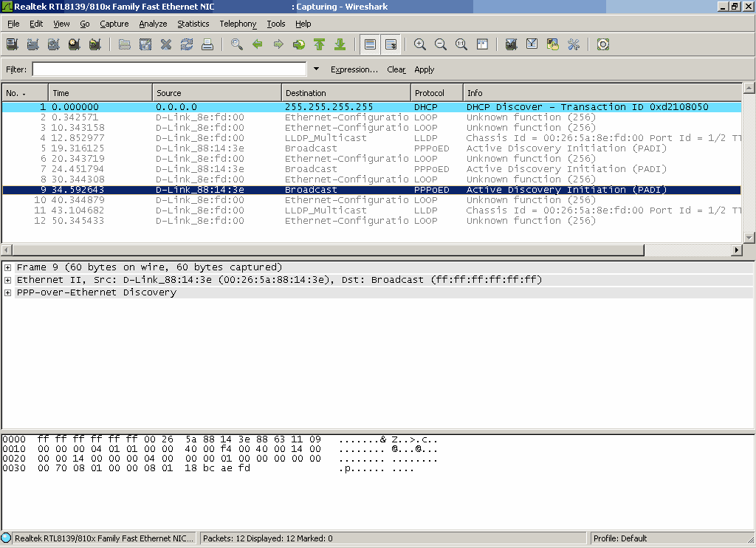Screen dimensions: 756x548
Task: Open a capture file icon
Action: [124, 44]
